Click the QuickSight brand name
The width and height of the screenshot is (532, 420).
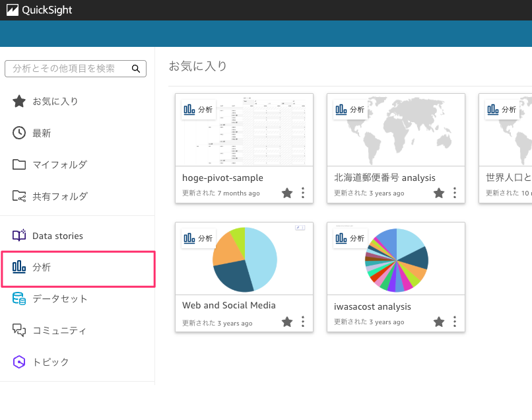click(47, 10)
